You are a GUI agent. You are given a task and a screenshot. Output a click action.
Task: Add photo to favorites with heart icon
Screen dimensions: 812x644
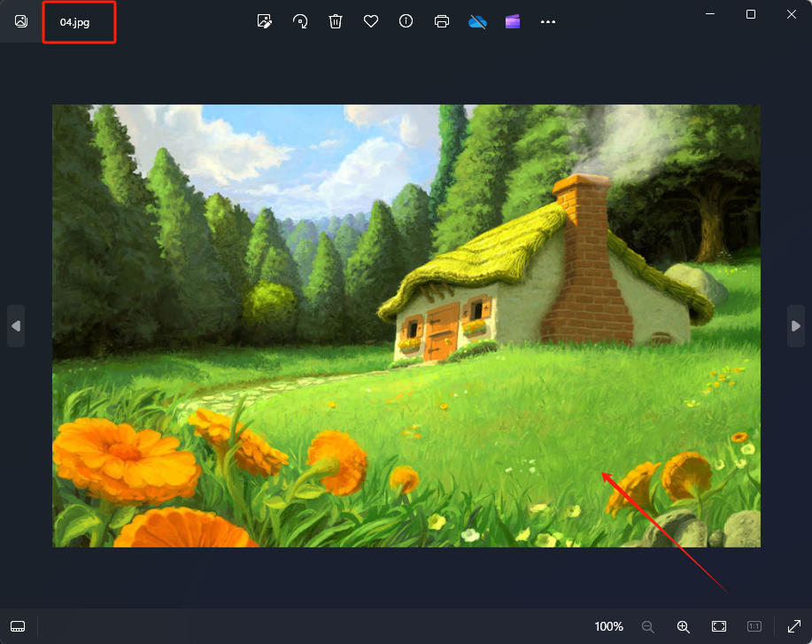[x=371, y=21]
